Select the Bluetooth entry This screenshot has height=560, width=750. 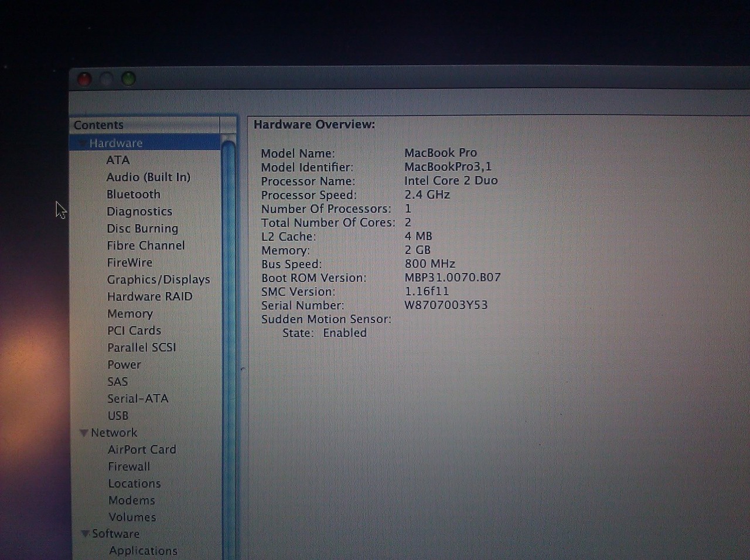pos(133,194)
